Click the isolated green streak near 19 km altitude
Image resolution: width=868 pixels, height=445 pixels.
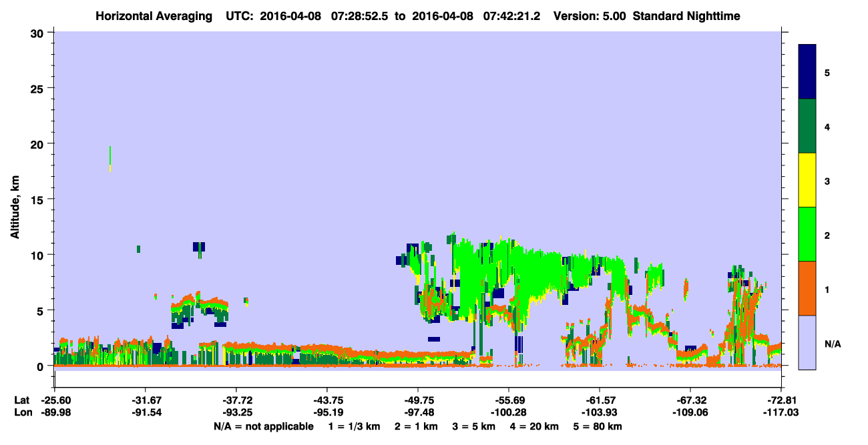110,159
